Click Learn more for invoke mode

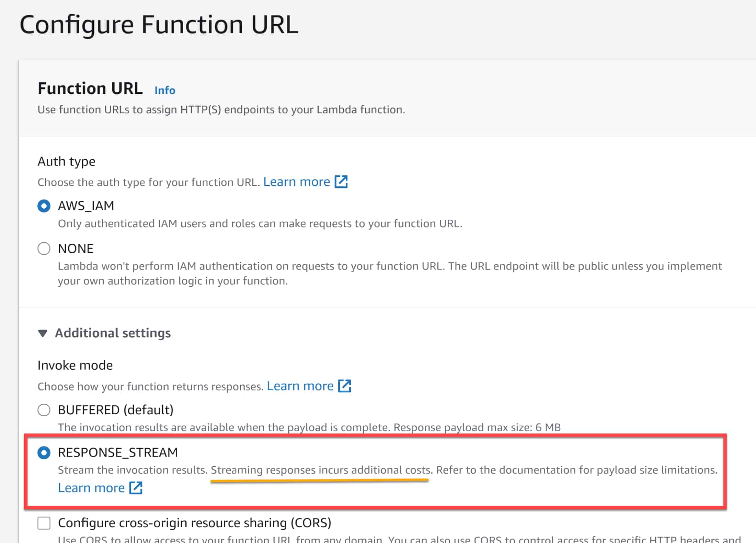coord(300,385)
